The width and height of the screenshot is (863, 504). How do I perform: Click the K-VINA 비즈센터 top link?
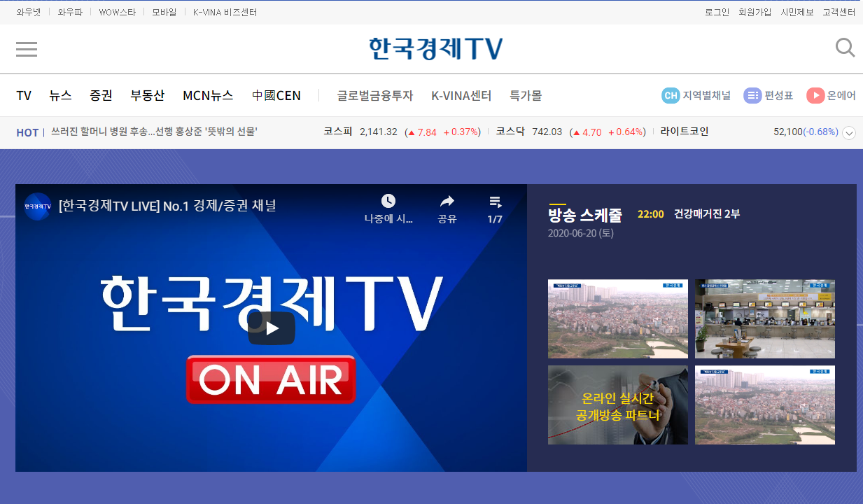[225, 12]
